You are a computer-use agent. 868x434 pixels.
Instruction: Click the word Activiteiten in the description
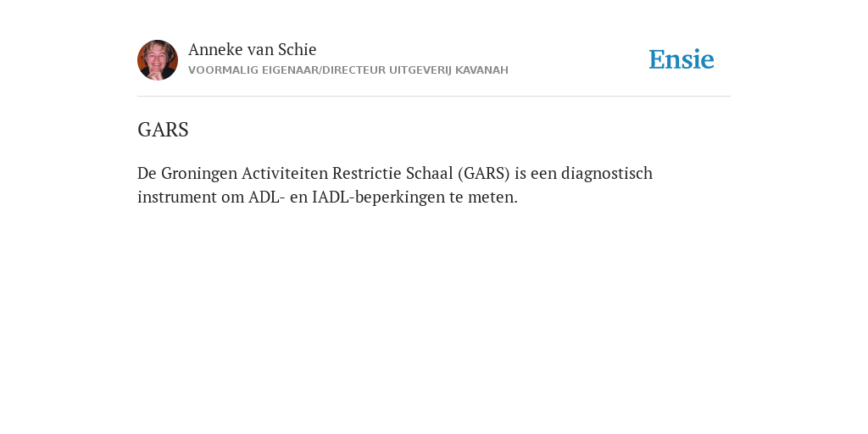285,173
